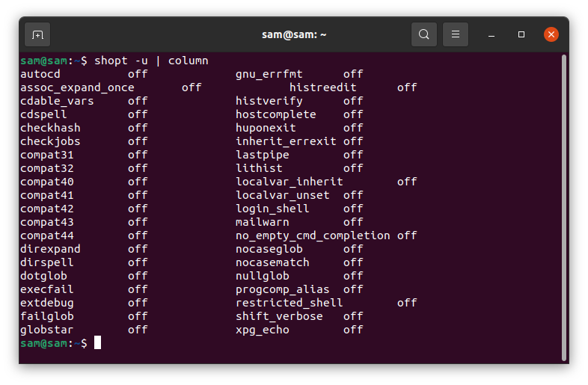Screen dimensions: 588x385
Task: Click the word autocd in the output
Action: tap(40, 74)
